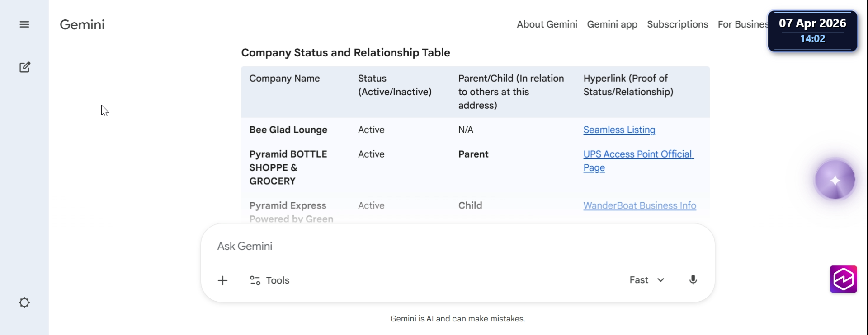
Task: Activate the microphone voice input
Action: coord(693,280)
